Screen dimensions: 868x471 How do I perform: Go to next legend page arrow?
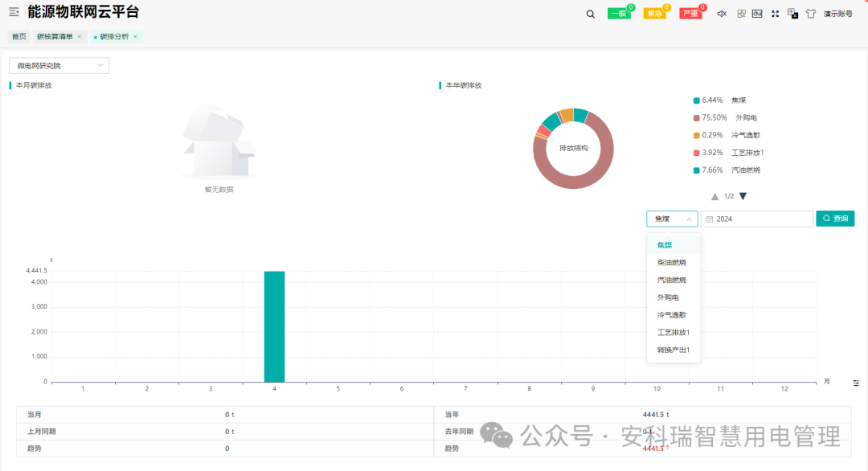point(743,196)
